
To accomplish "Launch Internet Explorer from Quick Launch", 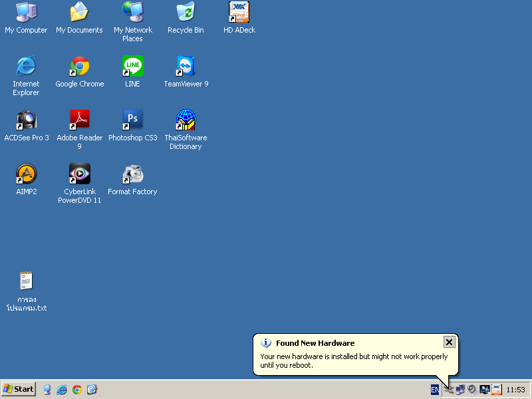I will pos(62,390).
